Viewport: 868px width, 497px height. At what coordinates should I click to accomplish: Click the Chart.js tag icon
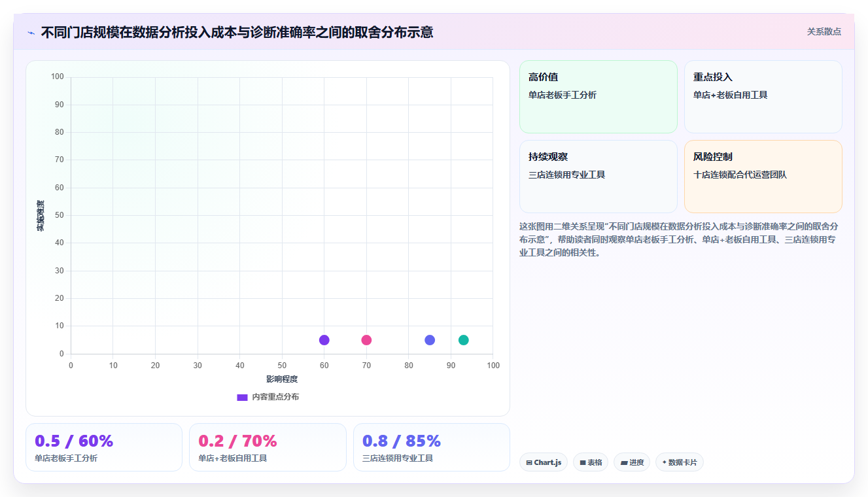coord(529,463)
